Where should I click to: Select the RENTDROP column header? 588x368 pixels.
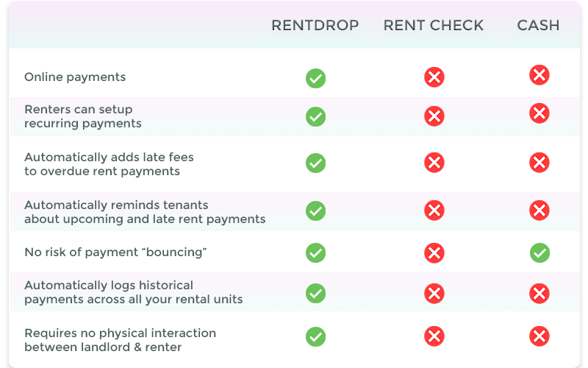pyautogui.click(x=315, y=26)
